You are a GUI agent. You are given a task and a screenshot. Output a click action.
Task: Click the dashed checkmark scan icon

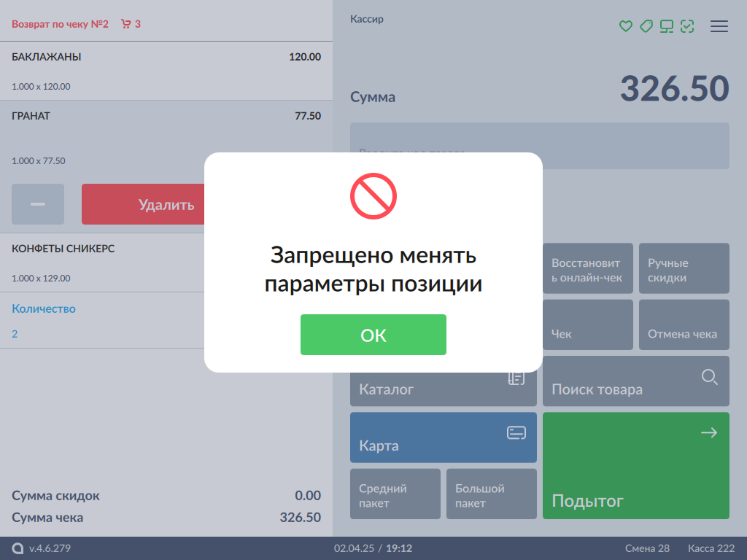point(686,26)
